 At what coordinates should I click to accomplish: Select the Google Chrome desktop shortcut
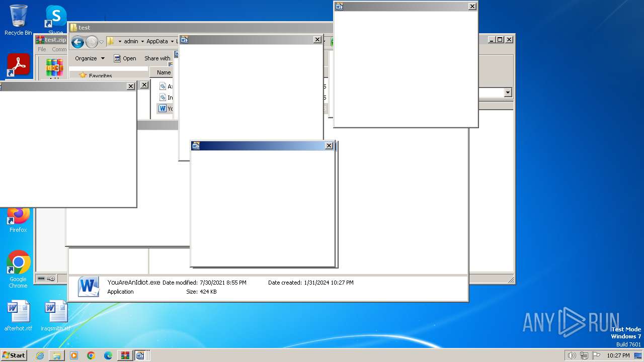[x=18, y=269]
